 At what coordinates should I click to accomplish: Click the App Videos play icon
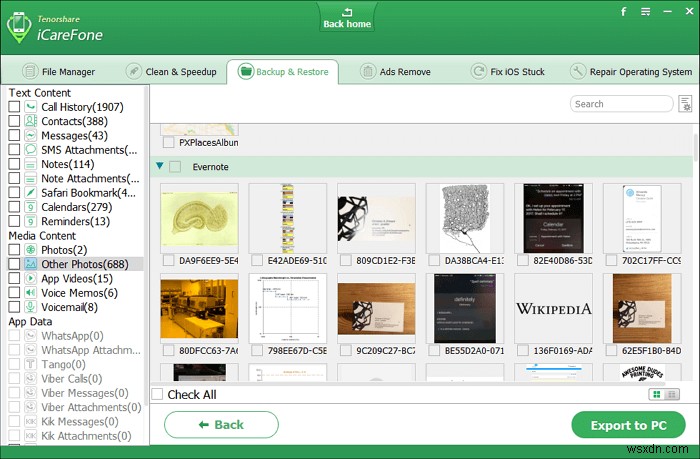[30, 278]
